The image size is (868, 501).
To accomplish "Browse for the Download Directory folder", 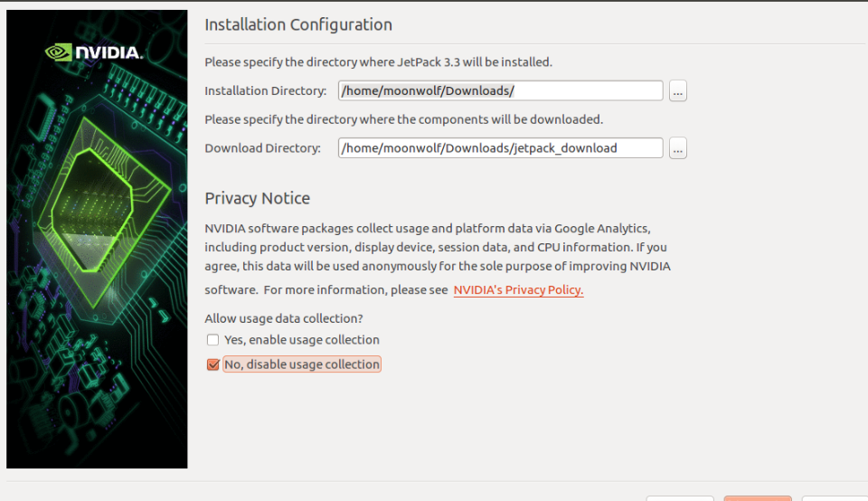I will tap(678, 148).
